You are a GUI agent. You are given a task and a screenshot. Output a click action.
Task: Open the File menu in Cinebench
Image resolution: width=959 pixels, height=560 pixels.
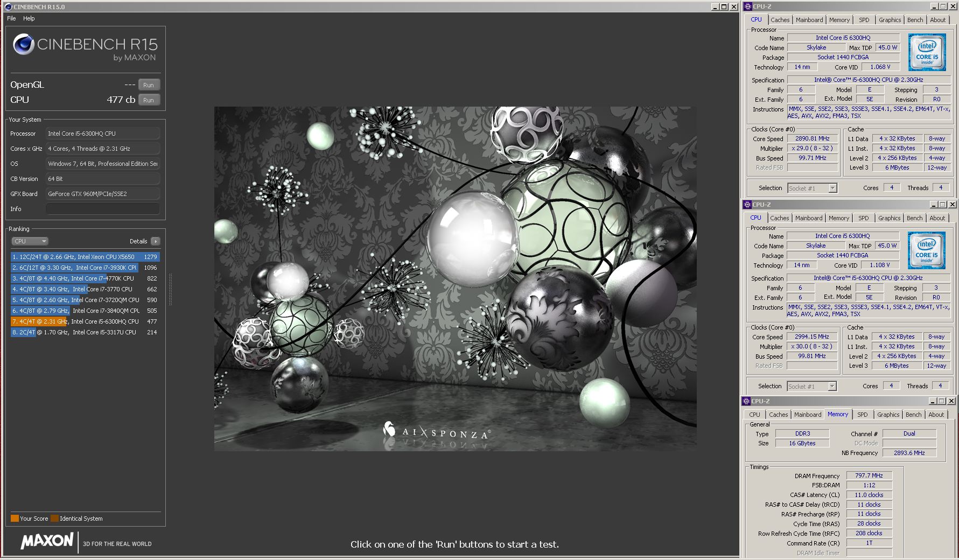(x=11, y=18)
